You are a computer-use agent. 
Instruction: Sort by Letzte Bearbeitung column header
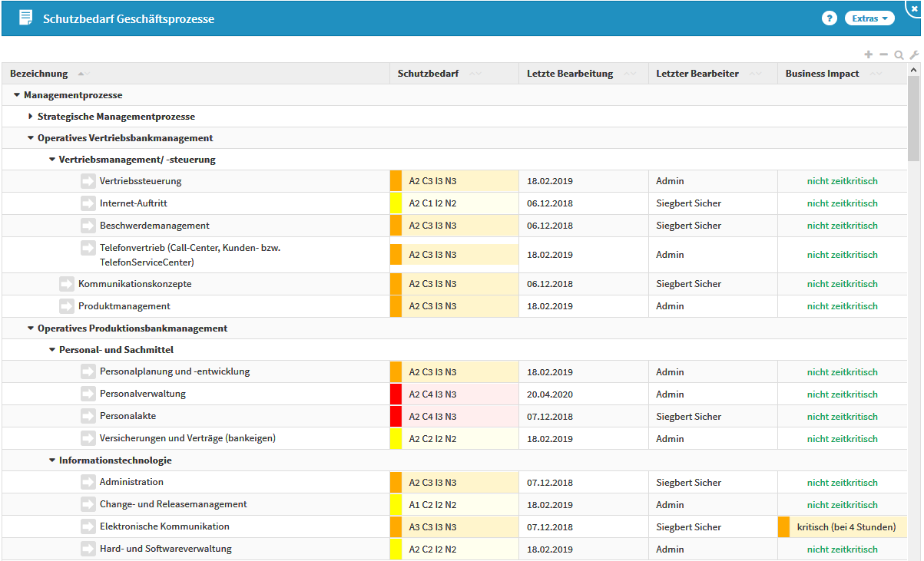tap(569, 74)
